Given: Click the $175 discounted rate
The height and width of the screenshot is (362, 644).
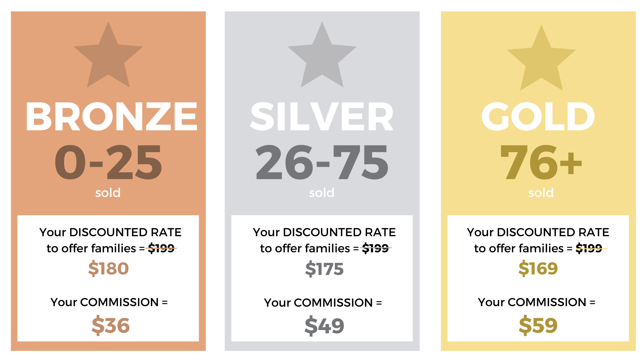Looking at the screenshot, I should click(x=324, y=269).
